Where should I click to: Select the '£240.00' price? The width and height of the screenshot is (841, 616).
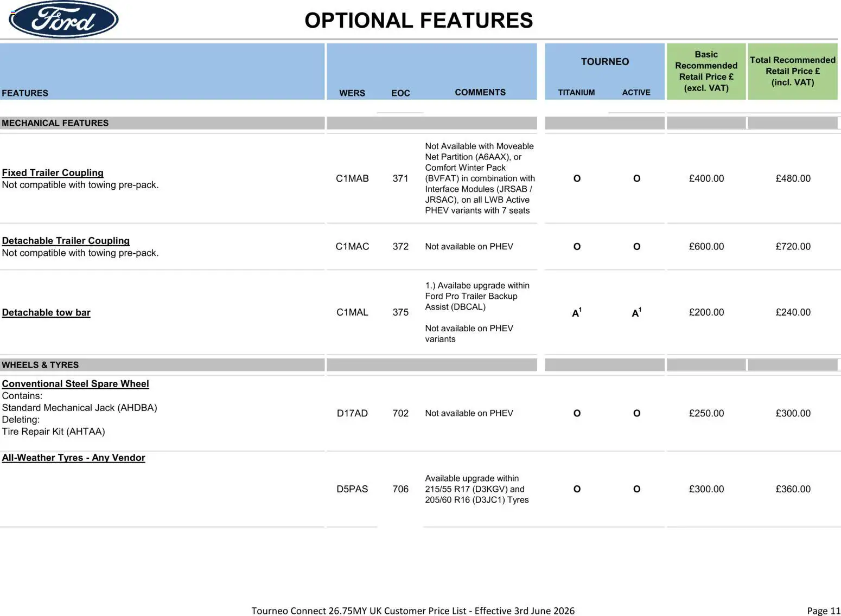click(x=793, y=312)
